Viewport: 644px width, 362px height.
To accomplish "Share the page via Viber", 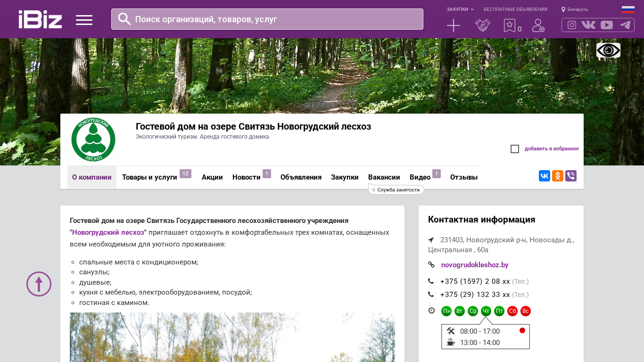I will point(571,176).
